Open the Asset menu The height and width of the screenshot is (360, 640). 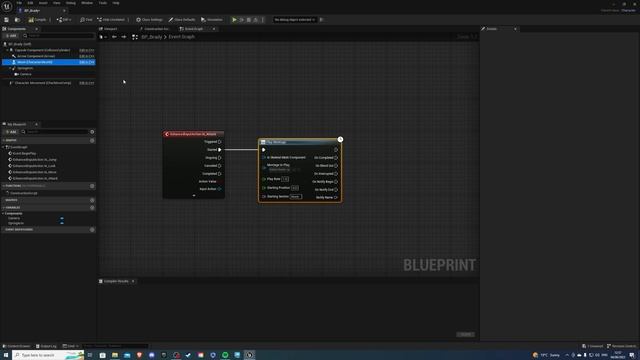pos(43,3)
